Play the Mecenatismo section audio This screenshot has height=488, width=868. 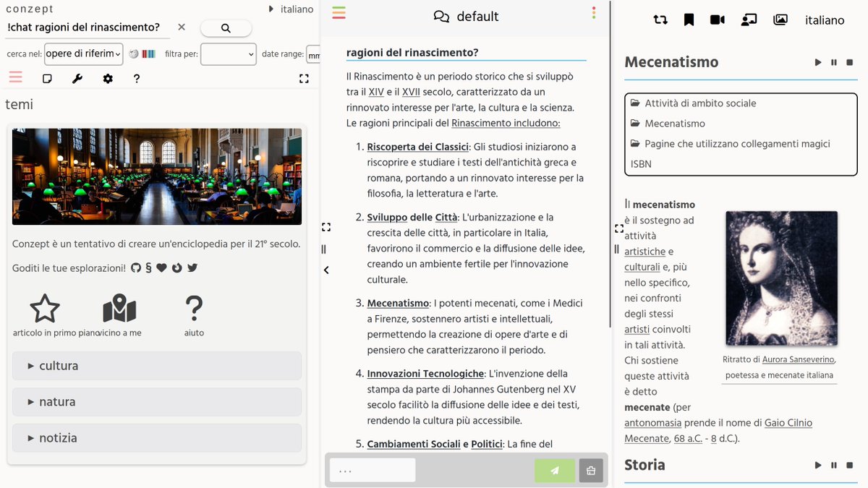[x=818, y=63]
